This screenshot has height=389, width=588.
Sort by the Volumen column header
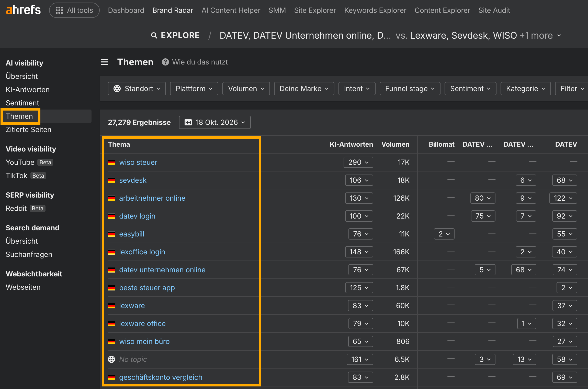[395, 144]
